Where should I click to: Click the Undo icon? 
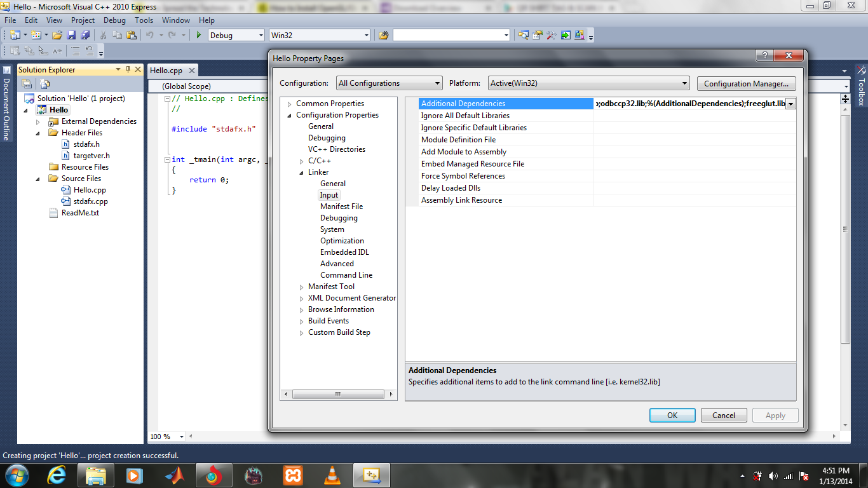(148, 35)
